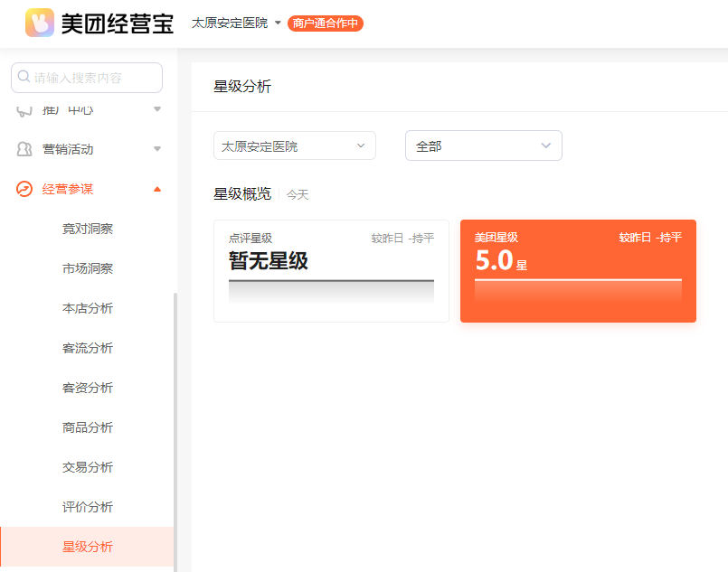This screenshot has height=572, width=728.
Task: Click the 经营参谋 menu label
Action: (x=68, y=189)
